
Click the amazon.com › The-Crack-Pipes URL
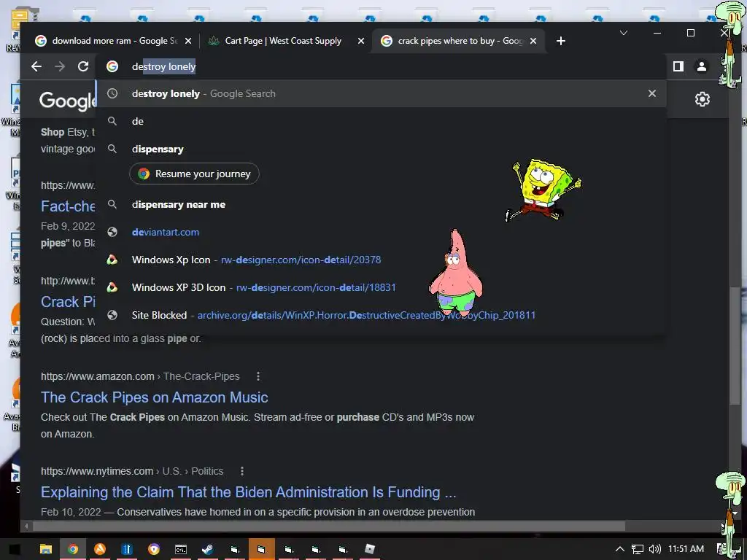click(140, 376)
